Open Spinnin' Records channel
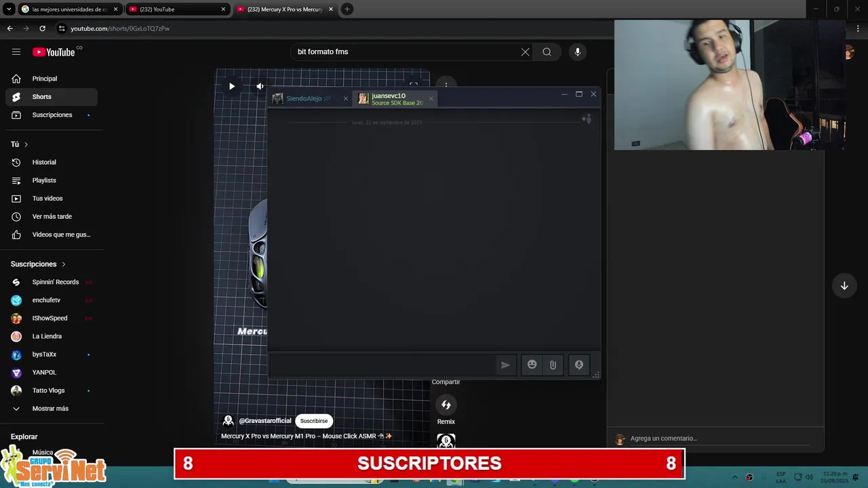 click(52, 282)
